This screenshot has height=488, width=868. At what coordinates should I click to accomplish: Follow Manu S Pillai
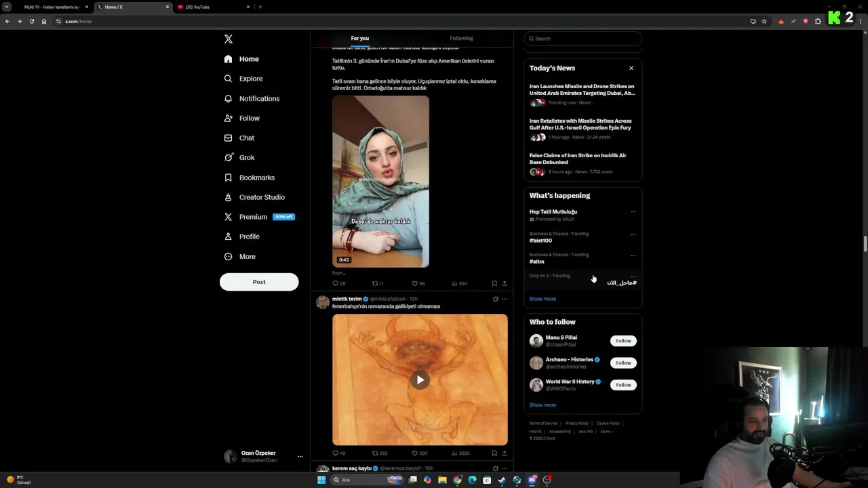pos(623,341)
